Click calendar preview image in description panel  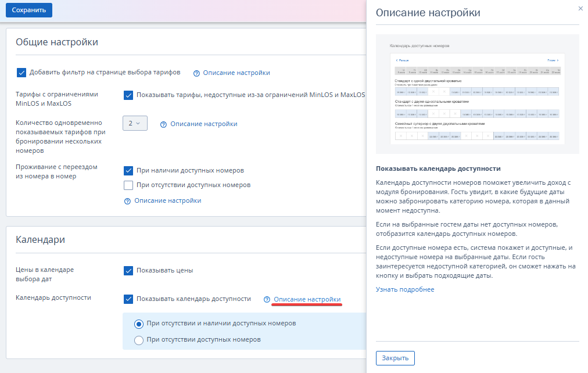point(478,94)
